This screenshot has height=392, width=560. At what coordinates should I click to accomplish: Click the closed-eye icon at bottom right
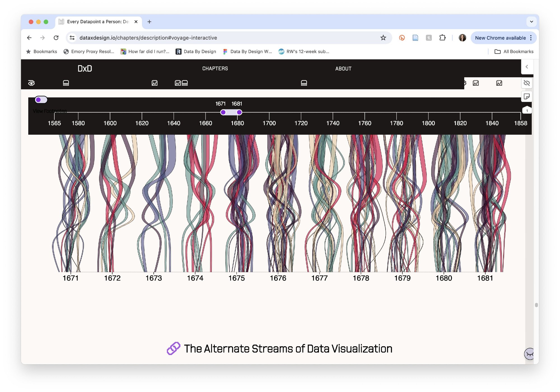coord(529,354)
